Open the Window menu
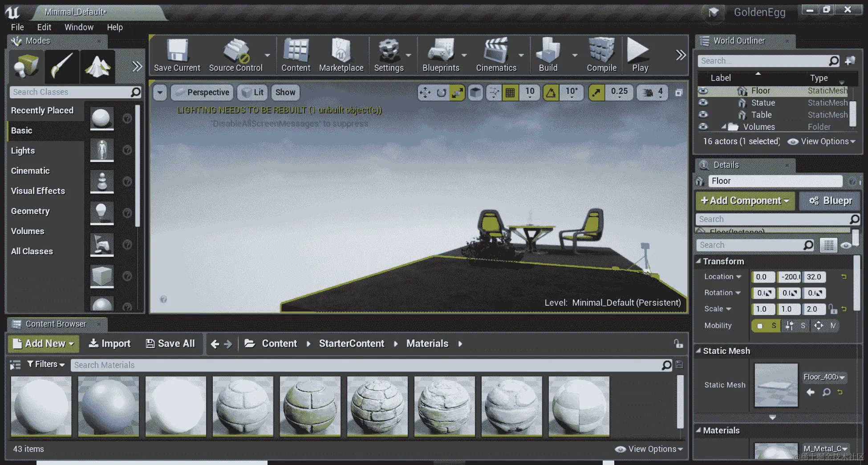 [79, 27]
